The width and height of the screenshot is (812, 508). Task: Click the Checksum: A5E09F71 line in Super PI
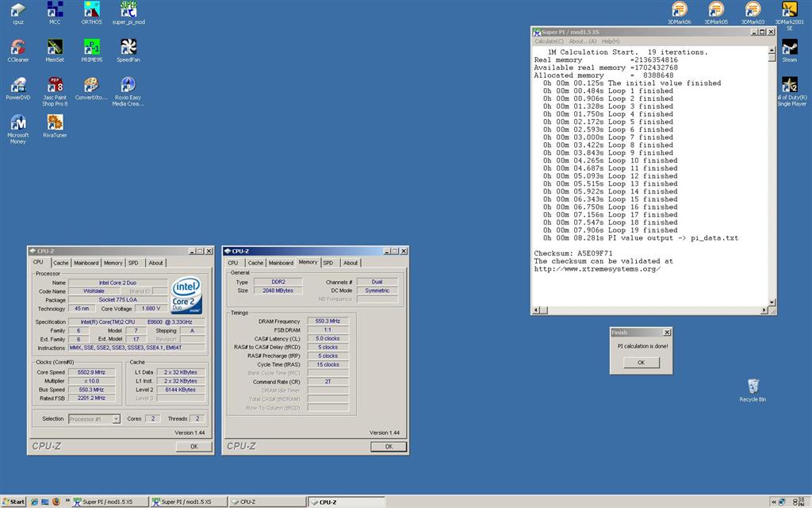tap(573, 253)
